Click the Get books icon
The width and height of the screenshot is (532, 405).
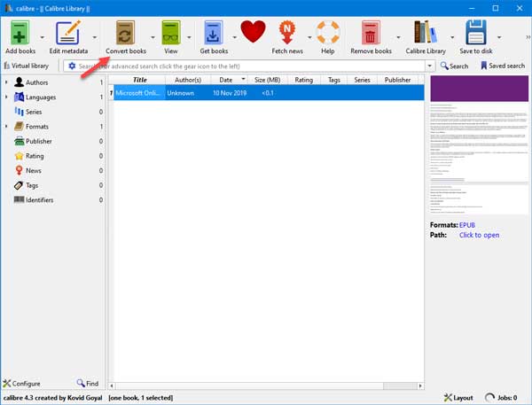pos(214,33)
